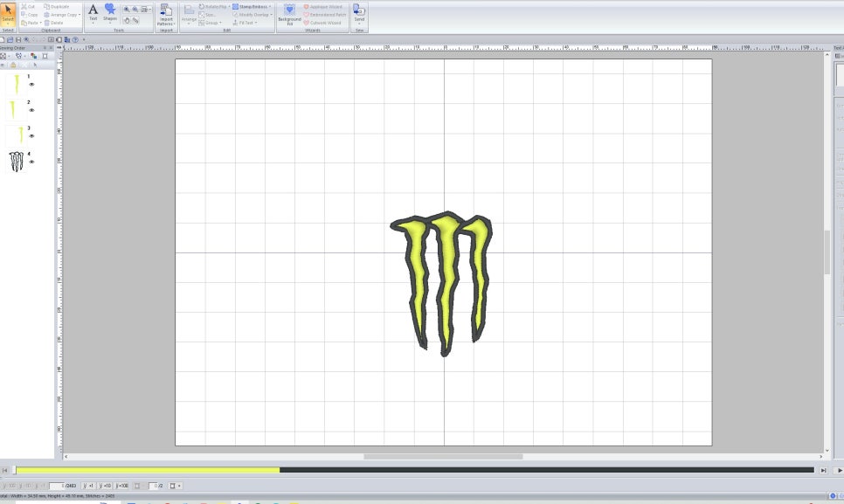
Task: Expand the Rotate/Flip dropdown
Action: [229, 6]
